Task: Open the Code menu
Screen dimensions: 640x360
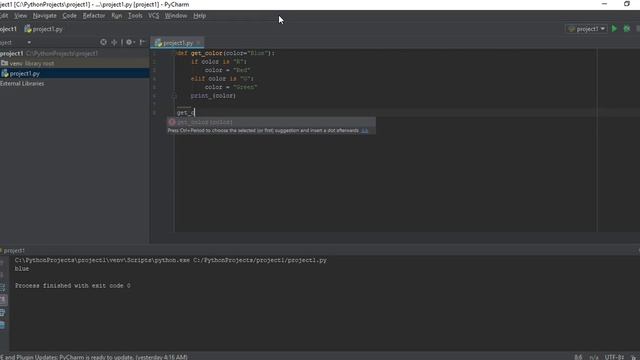Action: coord(69,16)
